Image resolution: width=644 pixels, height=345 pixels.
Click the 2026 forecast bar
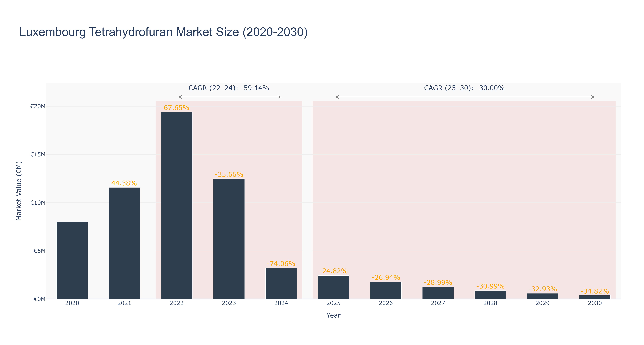[x=385, y=290]
